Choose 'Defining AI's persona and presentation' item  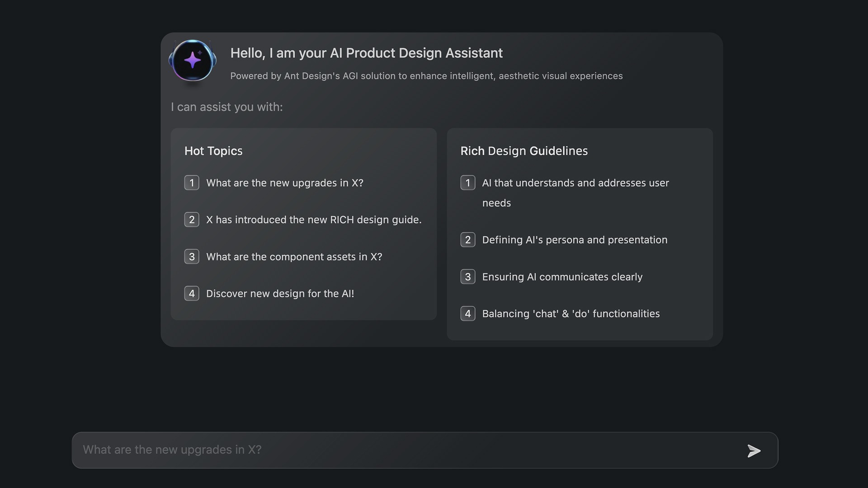(x=575, y=240)
